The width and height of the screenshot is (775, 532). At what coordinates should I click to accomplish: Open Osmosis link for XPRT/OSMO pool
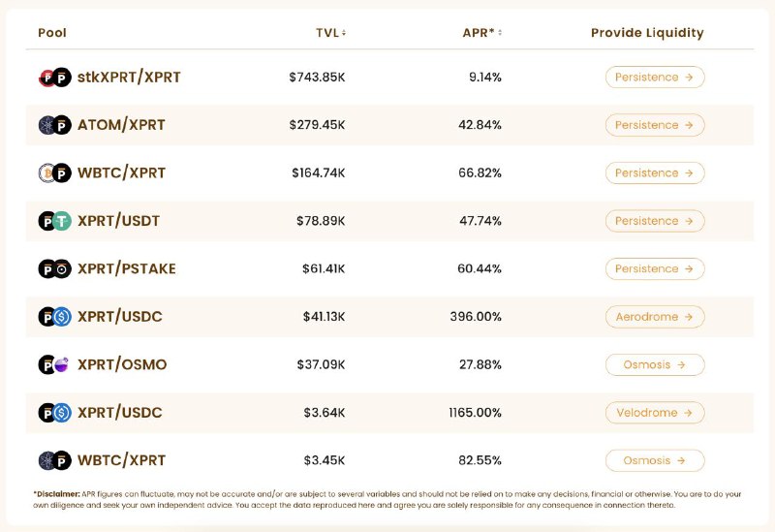click(655, 365)
